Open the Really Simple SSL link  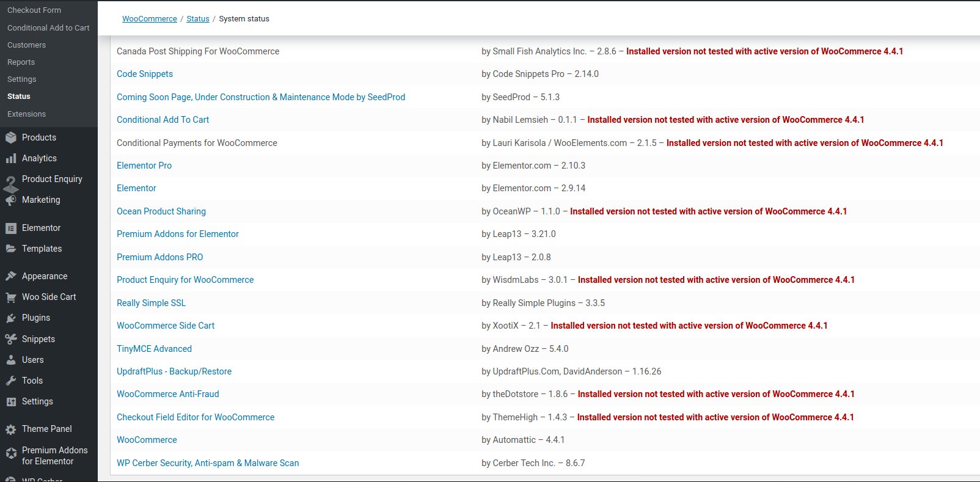pos(151,303)
